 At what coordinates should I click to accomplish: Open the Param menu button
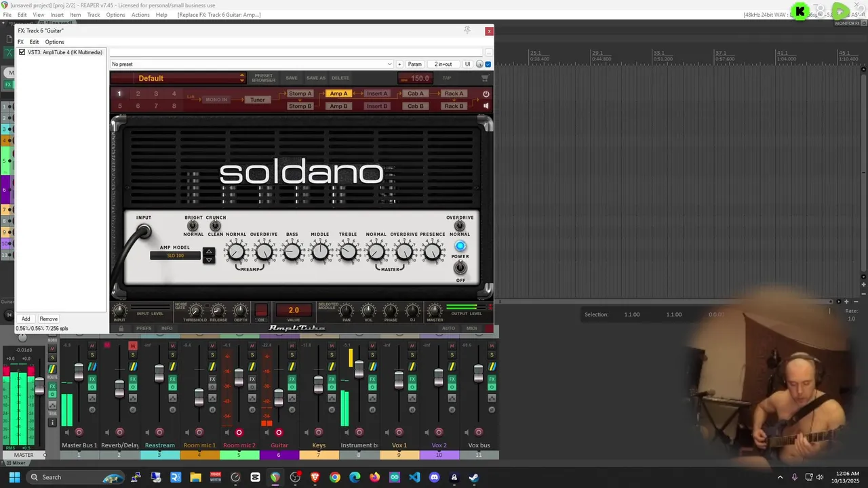pos(414,64)
